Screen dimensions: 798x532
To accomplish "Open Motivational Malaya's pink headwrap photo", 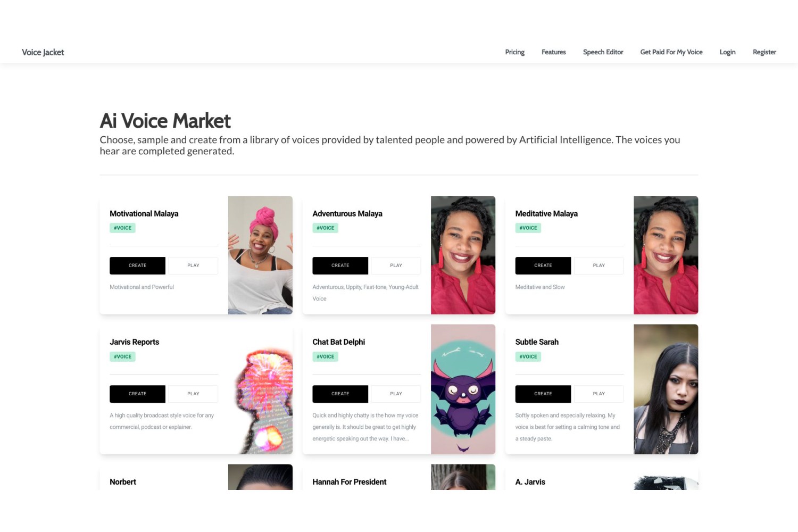I will (x=260, y=255).
